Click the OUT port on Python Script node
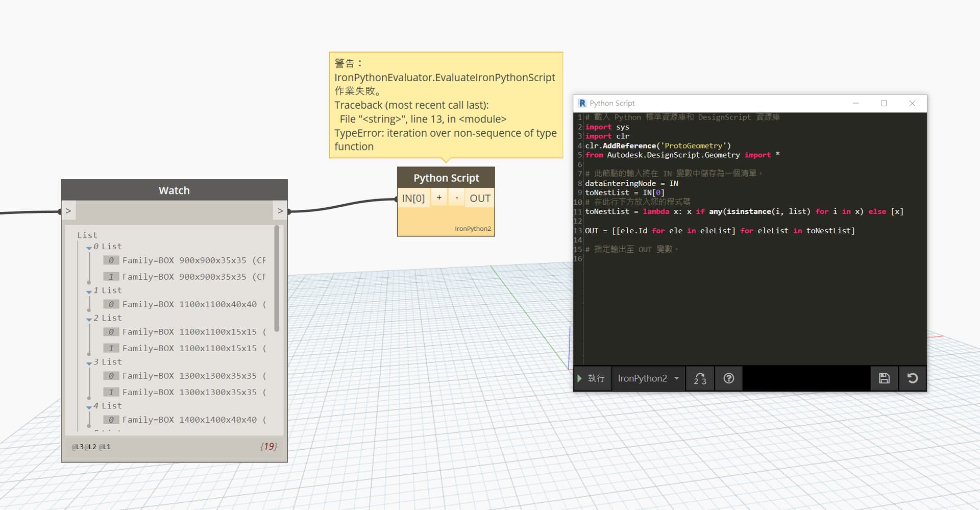This screenshot has width=980, height=510. (x=480, y=198)
